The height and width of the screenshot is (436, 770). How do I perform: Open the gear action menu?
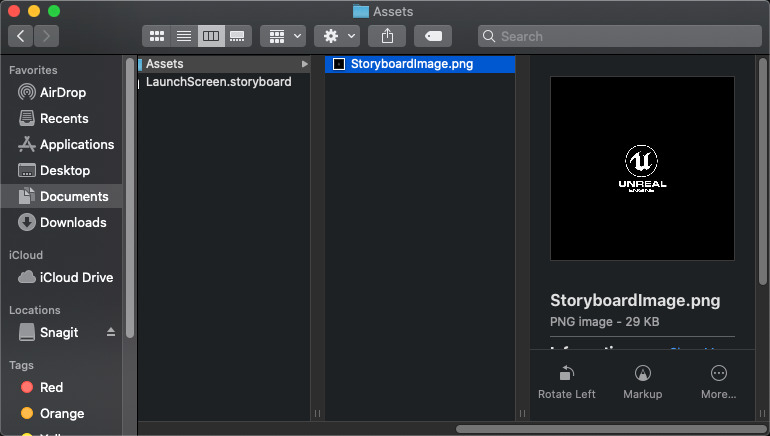click(x=337, y=36)
